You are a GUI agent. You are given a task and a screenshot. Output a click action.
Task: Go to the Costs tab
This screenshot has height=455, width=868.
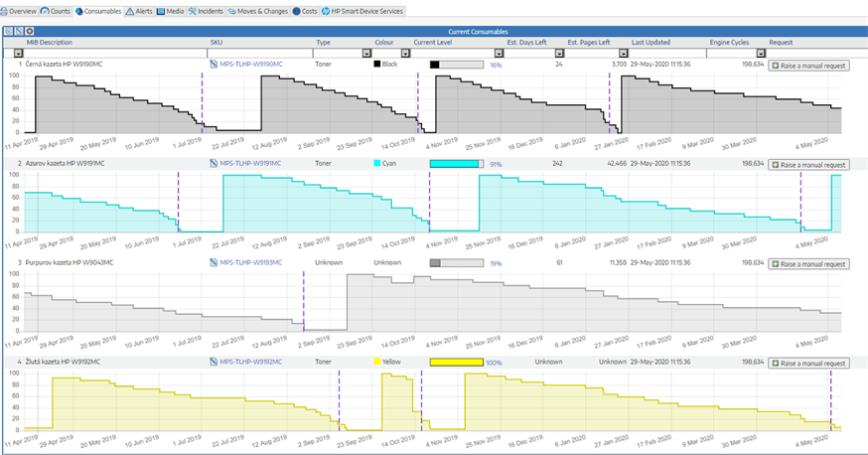click(305, 11)
